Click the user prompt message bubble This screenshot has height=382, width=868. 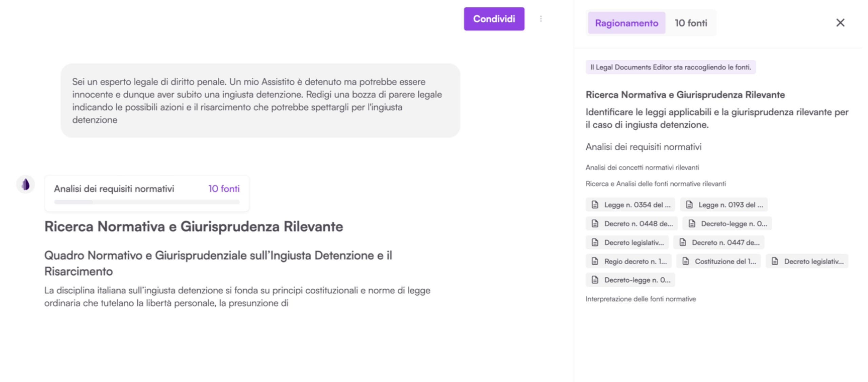260,100
